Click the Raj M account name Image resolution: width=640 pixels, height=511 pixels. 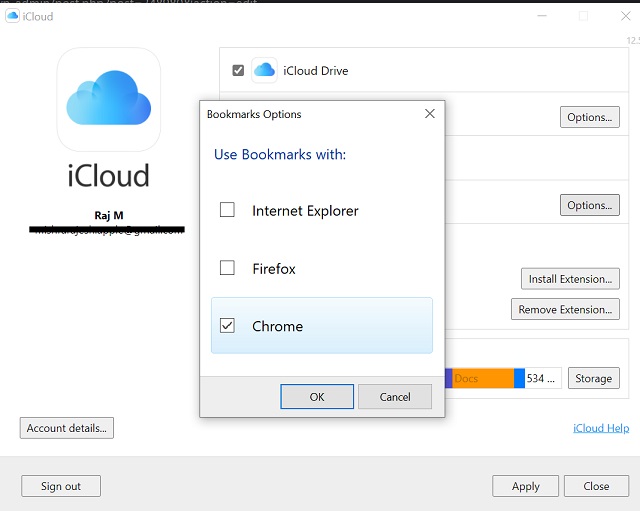tap(109, 215)
